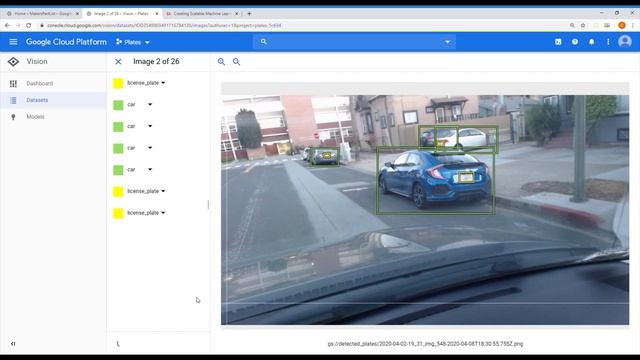Viewport: 640px width, 360px height.
Task: Show notifications with the bell icon
Action: (591, 42)
